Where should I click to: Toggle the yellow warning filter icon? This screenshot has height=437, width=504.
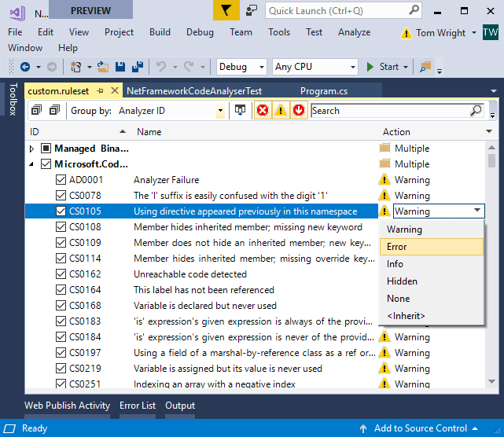coord(281,111)
